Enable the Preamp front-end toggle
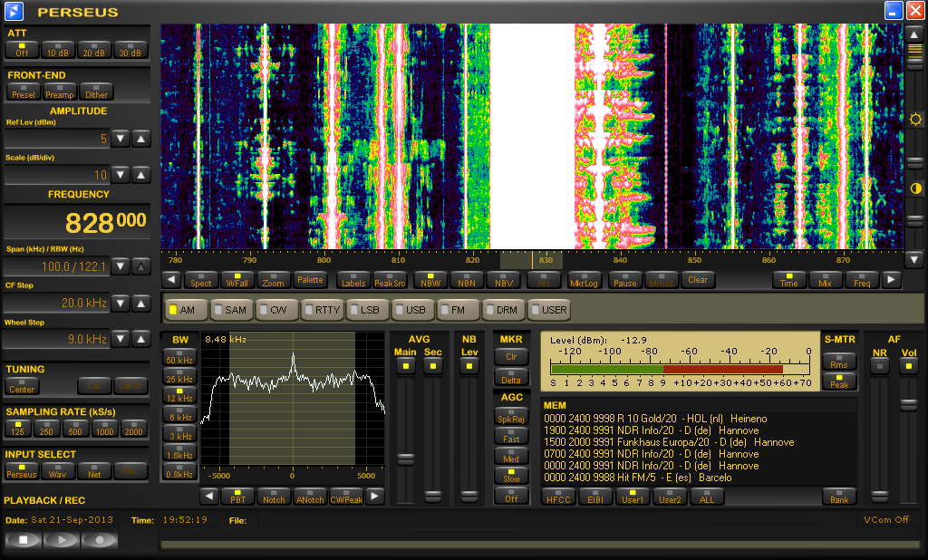This screenshot has height=560, width=928. coord(60,92)
